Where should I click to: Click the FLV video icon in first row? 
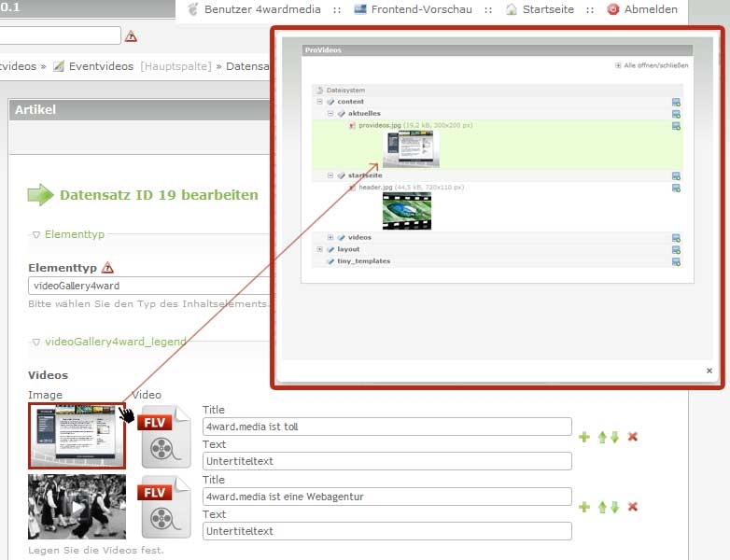point(164,436)
